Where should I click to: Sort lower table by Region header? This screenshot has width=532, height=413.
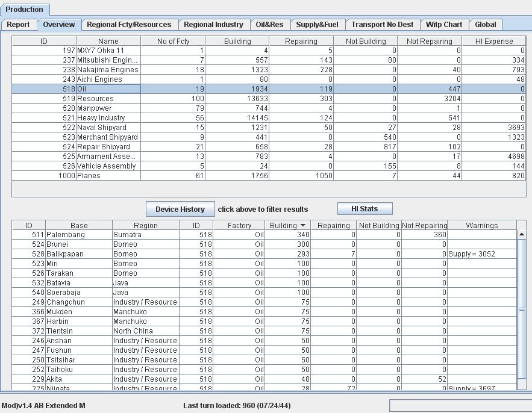coord(146,226)
